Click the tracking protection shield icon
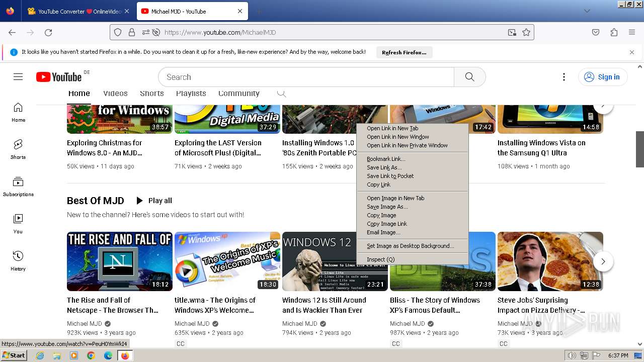 [118, 32]
